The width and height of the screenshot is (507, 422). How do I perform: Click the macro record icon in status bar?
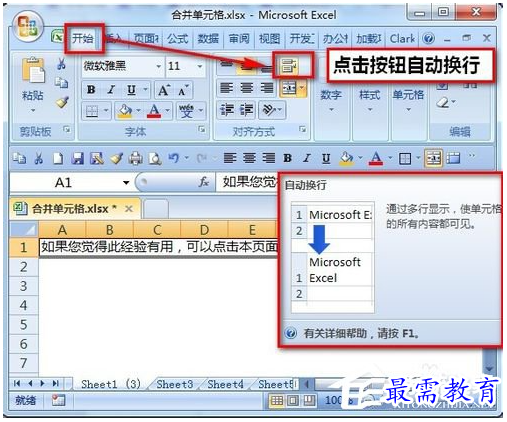58,400
